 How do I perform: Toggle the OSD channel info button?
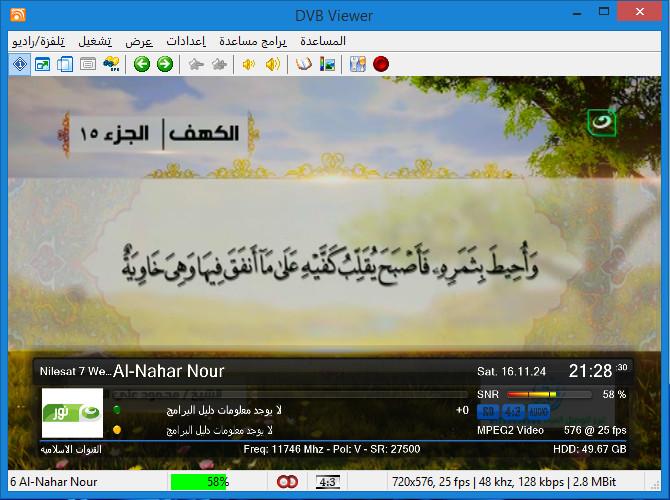coord(20,65)
